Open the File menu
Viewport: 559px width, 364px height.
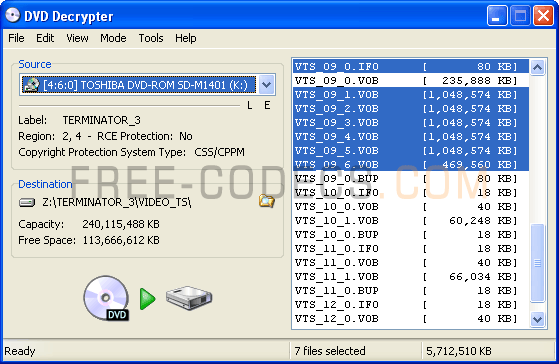pyautogui.click(x=16, y=38)
